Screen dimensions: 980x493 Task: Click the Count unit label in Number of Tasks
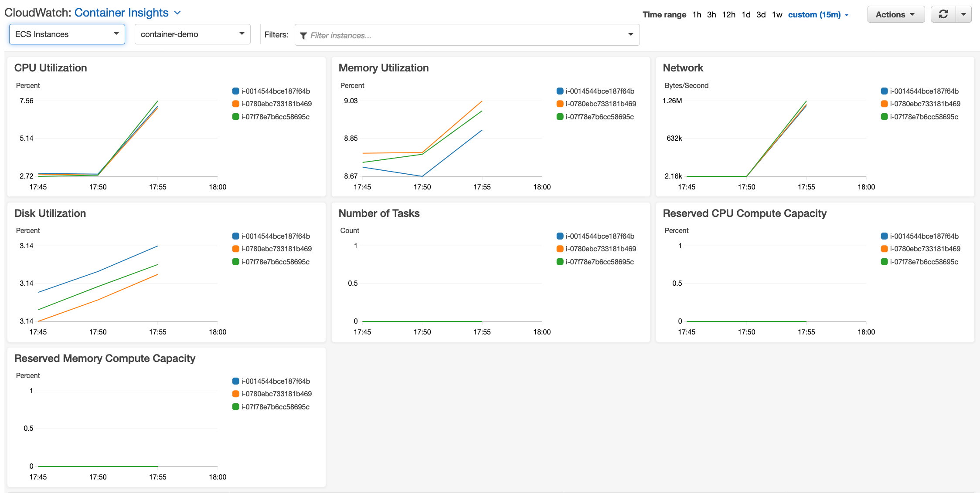tap(350, 230)
